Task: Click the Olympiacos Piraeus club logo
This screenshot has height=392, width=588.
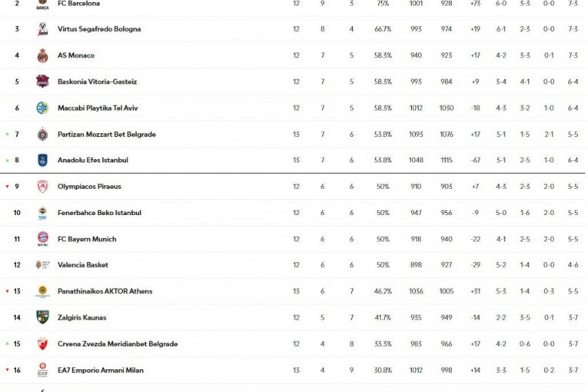Action: [42, 187]
